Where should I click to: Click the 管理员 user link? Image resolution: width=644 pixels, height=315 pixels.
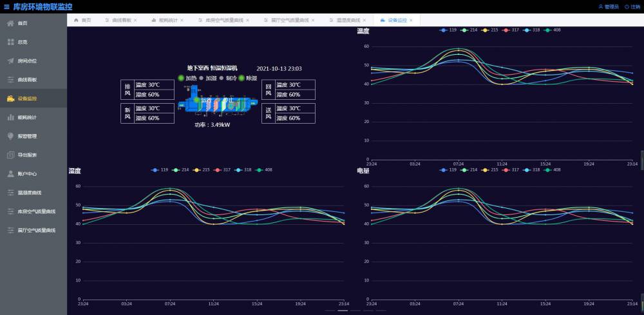(609, 6)
